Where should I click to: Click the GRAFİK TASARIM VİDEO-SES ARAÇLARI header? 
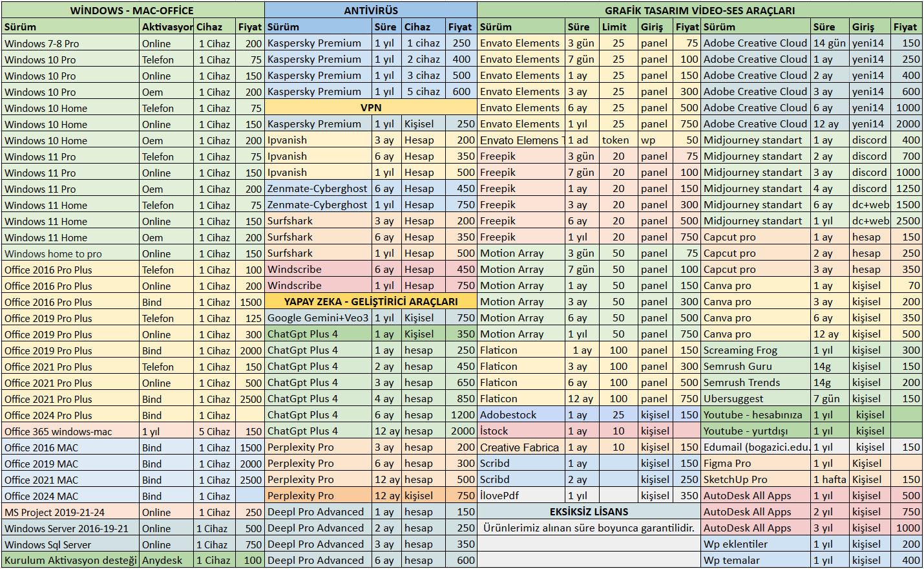tap(699, 10)
